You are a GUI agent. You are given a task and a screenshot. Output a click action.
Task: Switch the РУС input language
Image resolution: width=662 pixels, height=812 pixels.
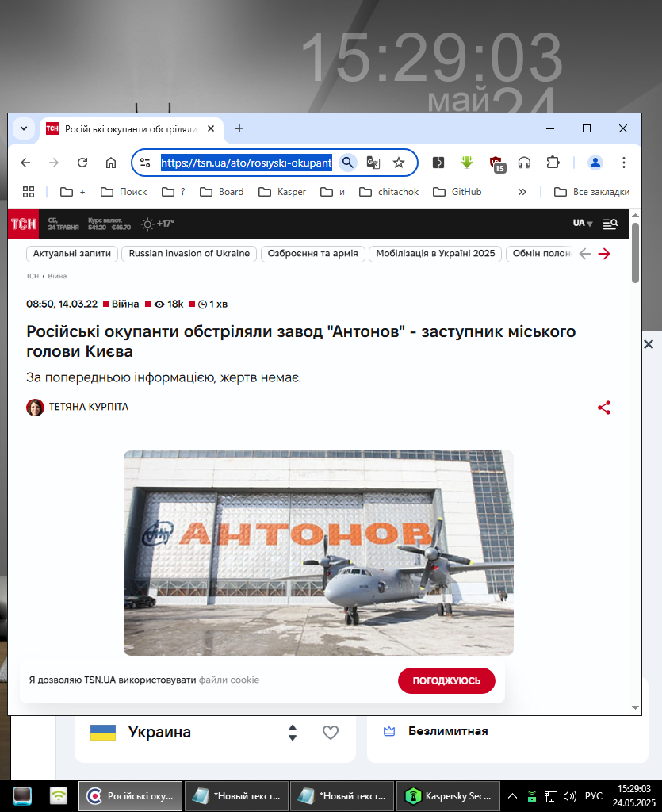tap(594, 796)
